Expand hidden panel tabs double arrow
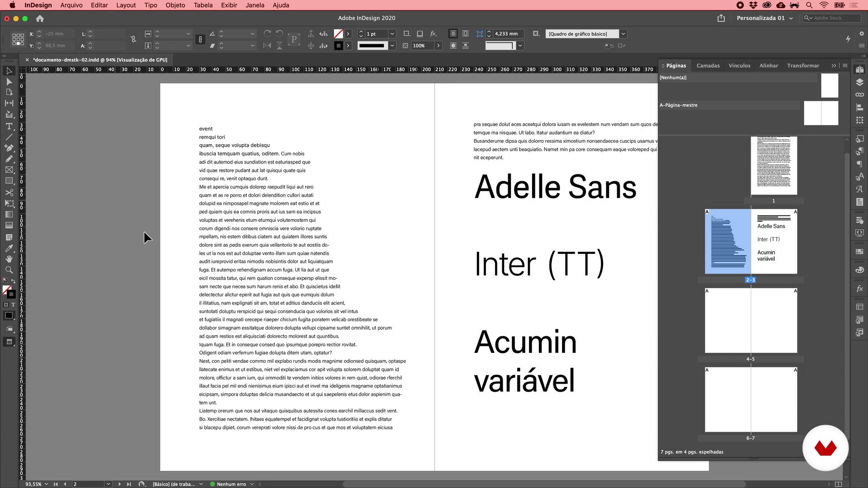This screenshot has height=488, width=868. click(834, 66)
